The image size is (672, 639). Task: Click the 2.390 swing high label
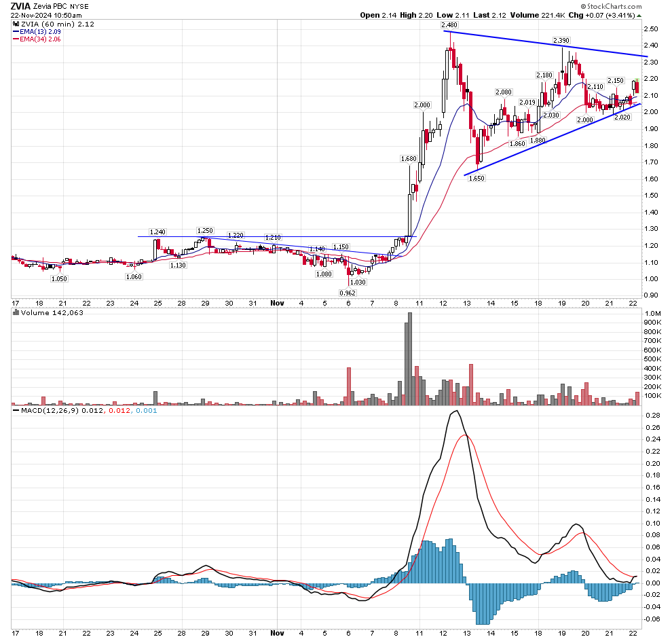561,40
